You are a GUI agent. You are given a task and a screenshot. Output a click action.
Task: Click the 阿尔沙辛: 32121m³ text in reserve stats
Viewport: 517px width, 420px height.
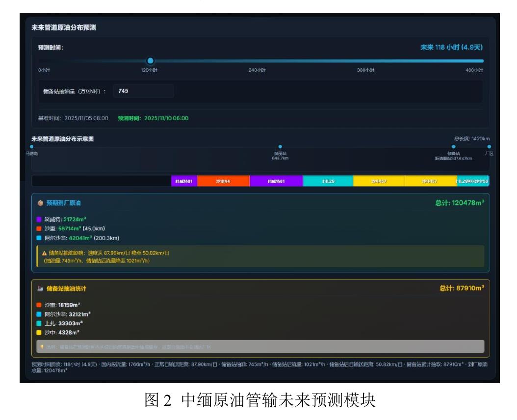point(68,314)
